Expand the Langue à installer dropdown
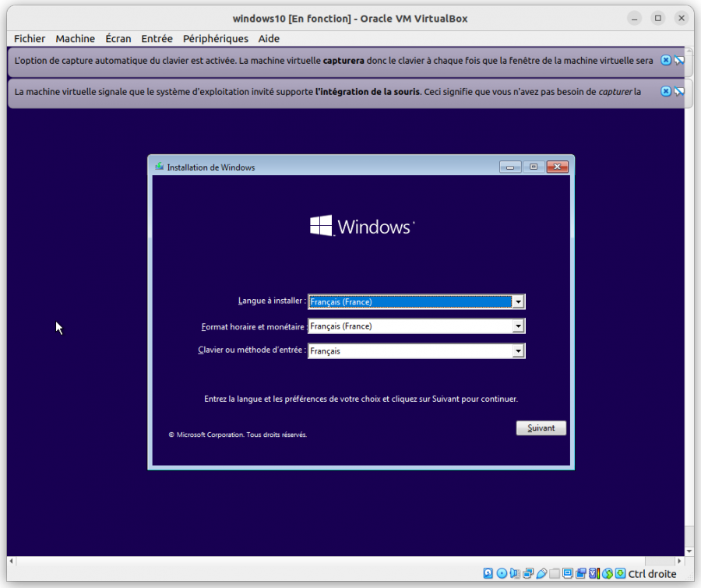Screen dimensions: 701x588 click(x=518, y=302)
